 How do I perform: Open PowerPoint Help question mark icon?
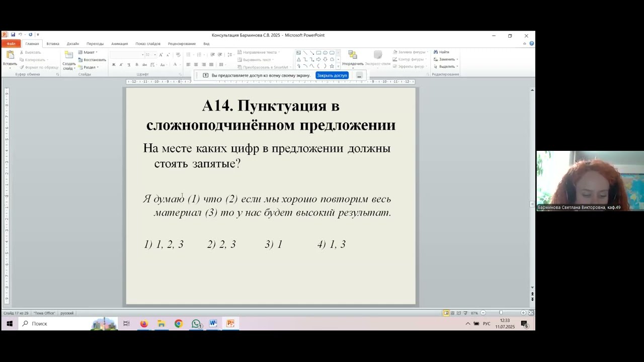coord(531,44)
